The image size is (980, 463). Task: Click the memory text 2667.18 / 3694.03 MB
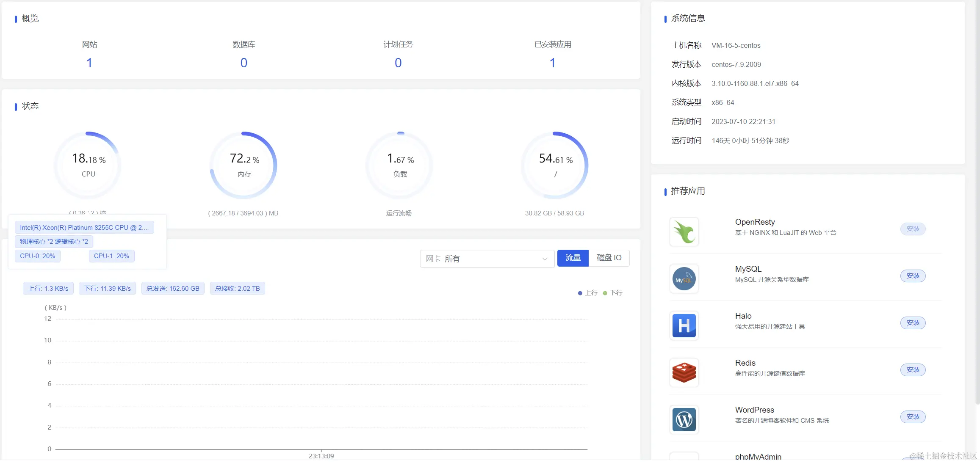point(243,213)
